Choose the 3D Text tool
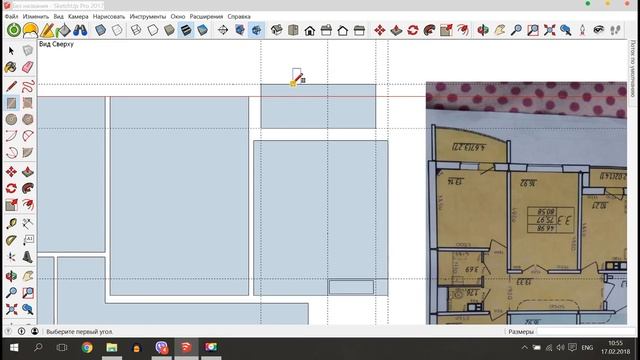The height and width of the screenshot is (360, 640). tap(28, 257)
